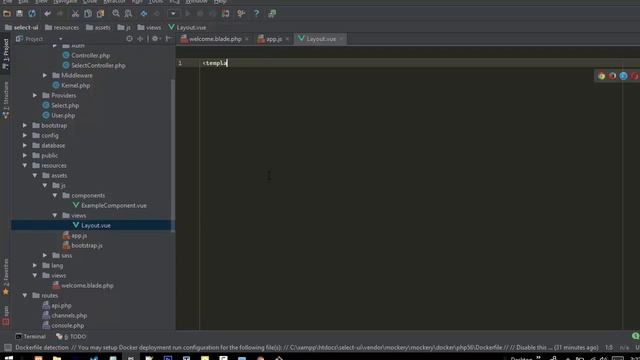
Task: Click the Replace toolbar icon
Action: pos(128,13)
